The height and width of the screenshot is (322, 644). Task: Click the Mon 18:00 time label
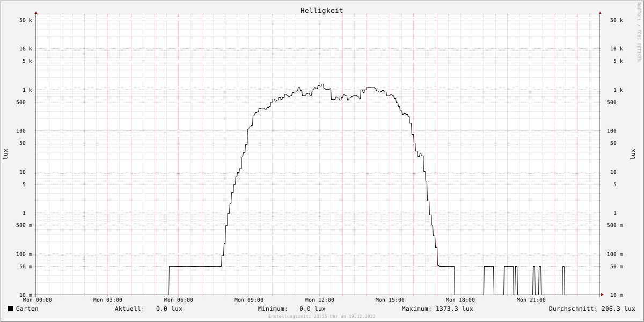[x=460, y=300]
